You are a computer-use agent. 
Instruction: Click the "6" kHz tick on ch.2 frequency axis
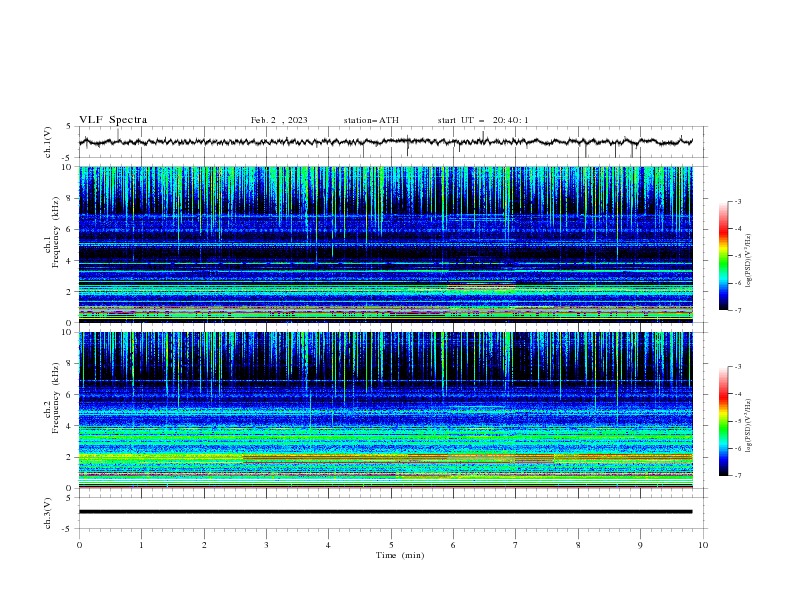point(70,395)
